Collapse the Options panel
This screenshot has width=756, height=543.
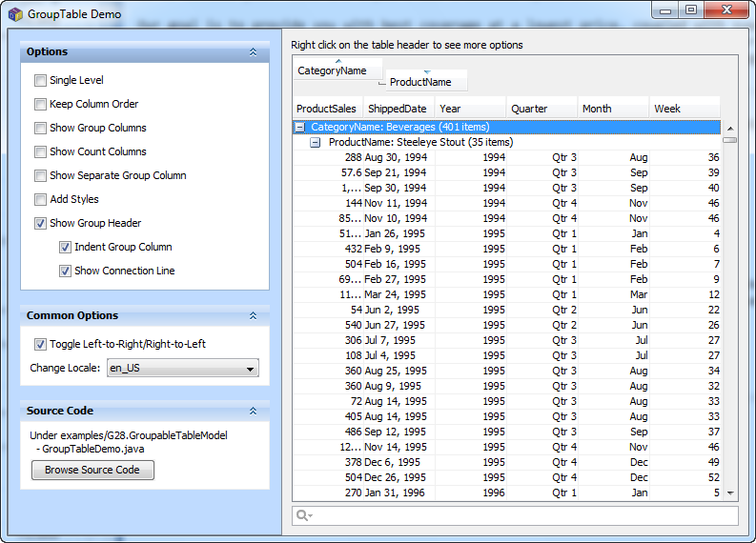click(254, 52)
